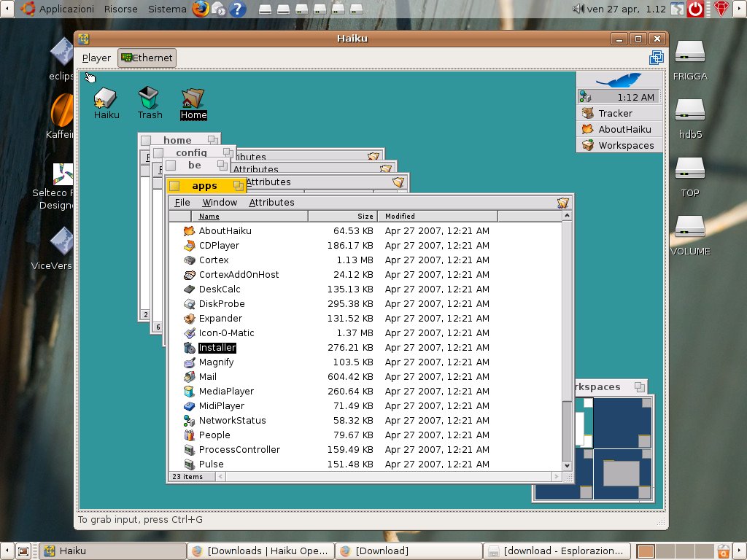Click the MediaPlayer icon in apps list
The width and height of the screenshot is (747, 560).
click(x=189, y=392)
